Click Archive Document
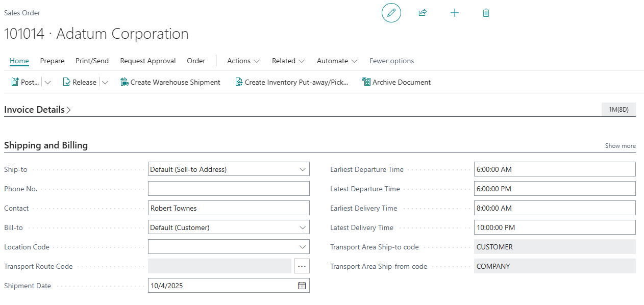Image resolution: width=644 pixels, height=305 pixels. coord(397,82)
